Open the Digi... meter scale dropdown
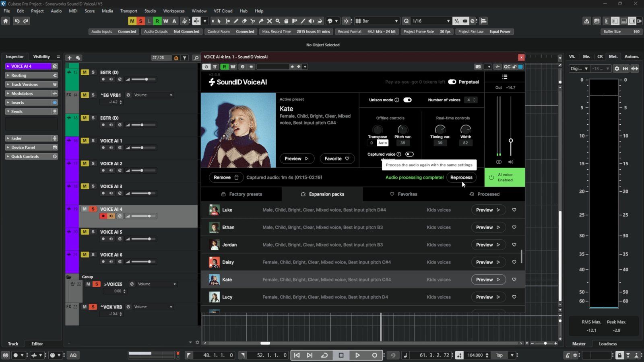 (579, 69)
